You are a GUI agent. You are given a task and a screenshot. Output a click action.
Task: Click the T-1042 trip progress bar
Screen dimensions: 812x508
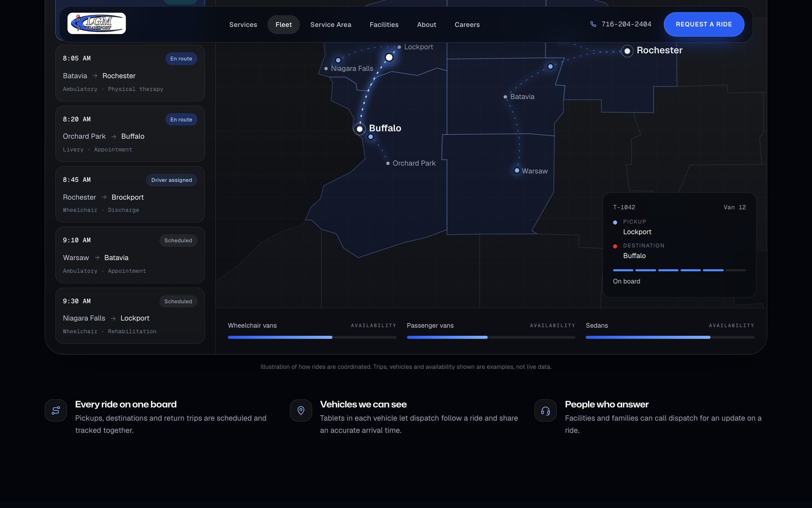click(x=679, y=270)
